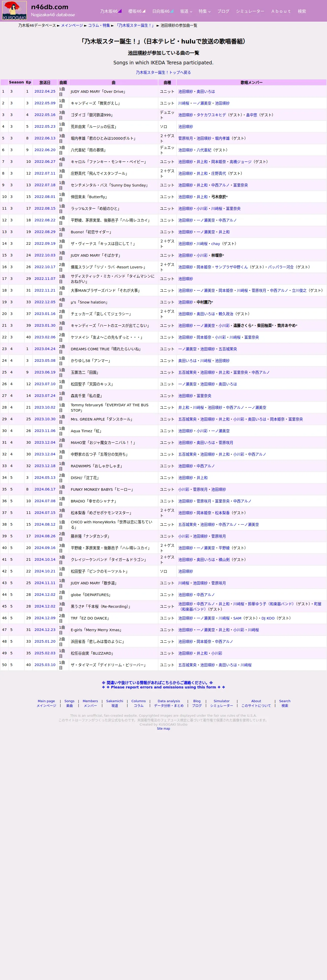
Task: Click 乃木坂スター誕生！トップへ戻る link
Action: (x=163, y=72)
